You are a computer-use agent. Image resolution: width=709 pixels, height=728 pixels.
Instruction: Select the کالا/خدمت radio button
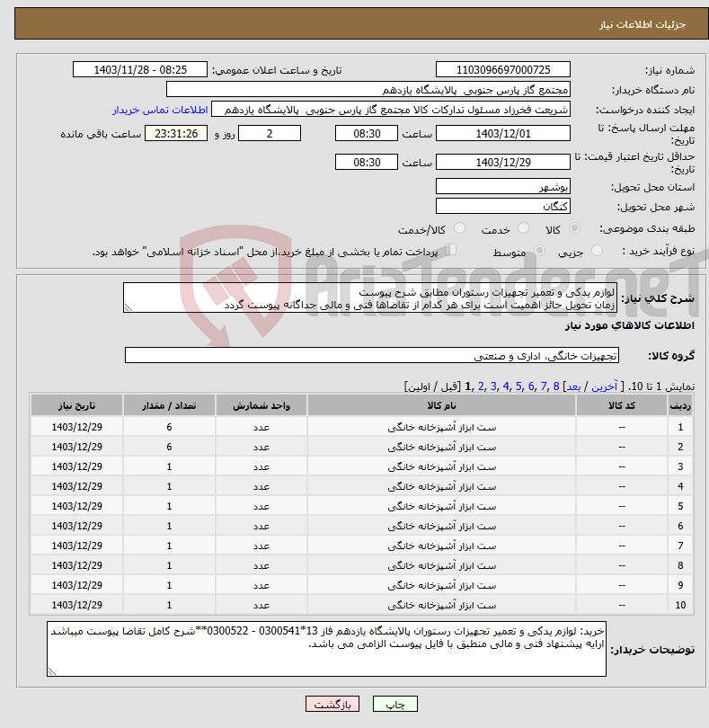[459, 228]
